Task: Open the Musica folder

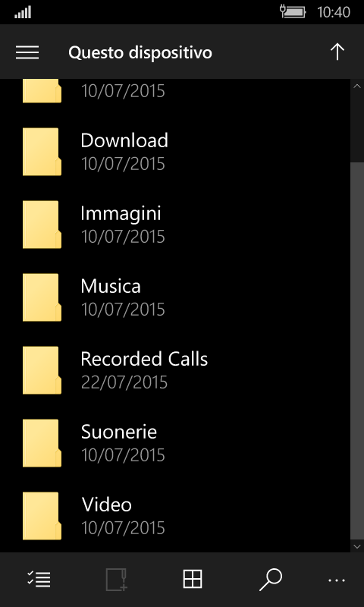Action: (x=175, y=297)
